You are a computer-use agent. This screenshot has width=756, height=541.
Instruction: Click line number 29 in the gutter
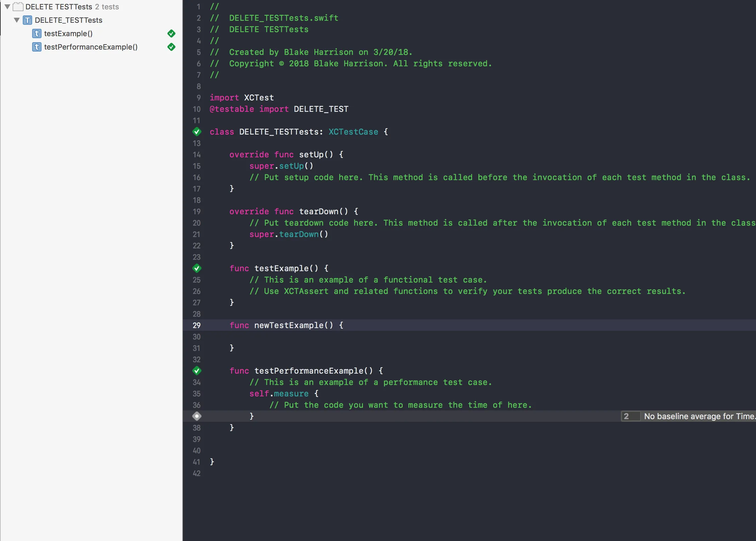pos(197,325)
